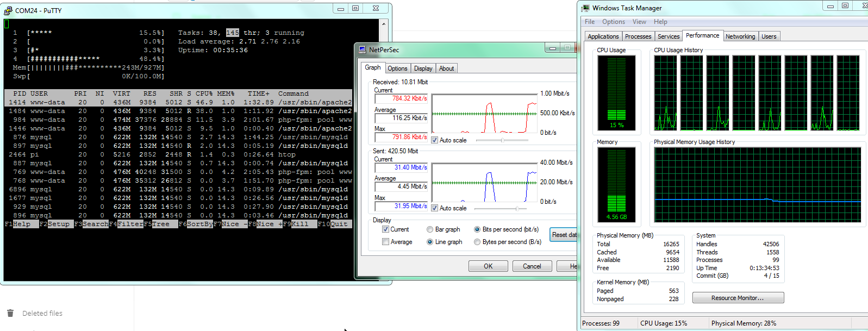This screenshot has width=868, height=331.
Task: Enable the Average display checkbox
Action: coord(385,242)
